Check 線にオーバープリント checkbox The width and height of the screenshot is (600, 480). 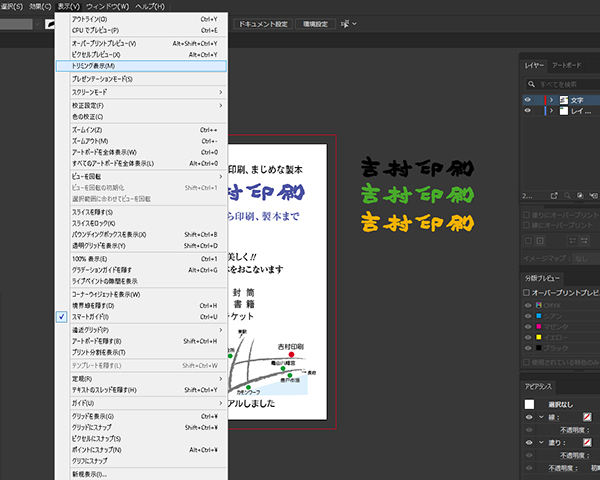tap(527, 225)
